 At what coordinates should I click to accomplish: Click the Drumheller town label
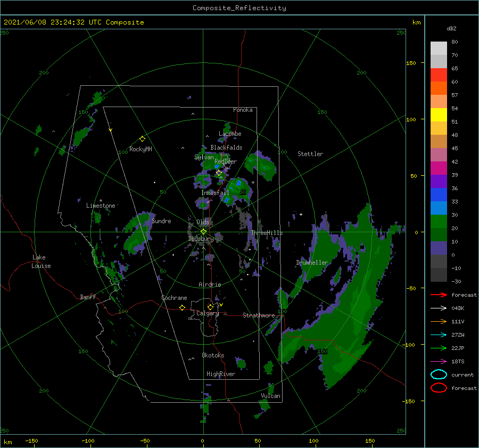click(312, 263)
